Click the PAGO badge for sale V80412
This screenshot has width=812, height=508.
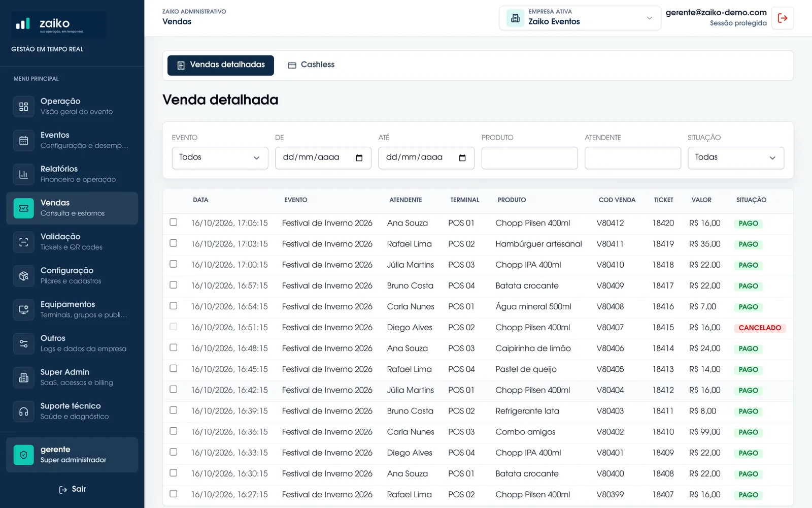click(748, 224)
